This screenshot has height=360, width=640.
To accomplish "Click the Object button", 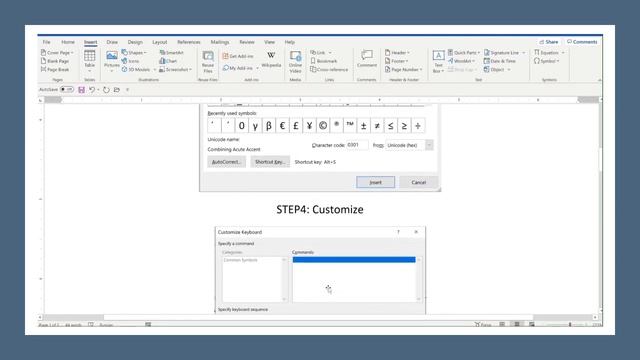I will point(494,69).
